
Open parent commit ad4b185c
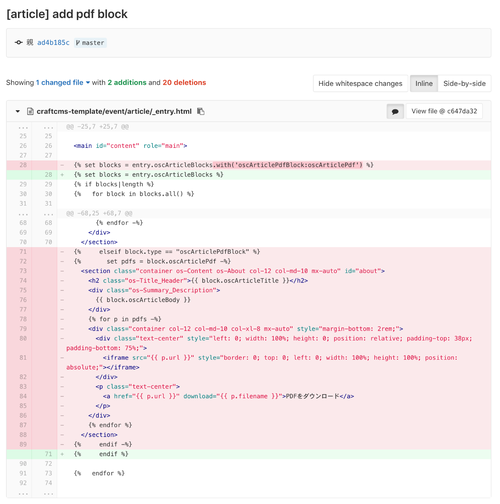coord(53,43)
